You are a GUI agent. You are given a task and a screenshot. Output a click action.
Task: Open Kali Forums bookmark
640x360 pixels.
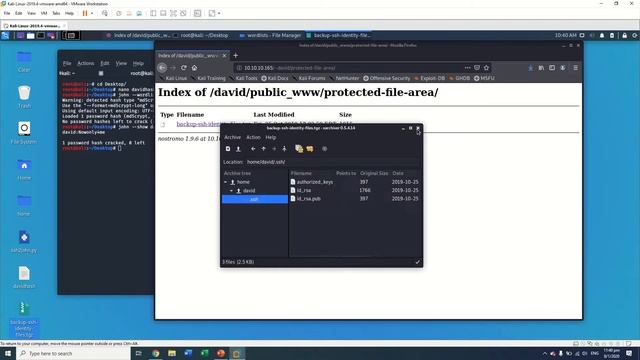coord(309,78)
